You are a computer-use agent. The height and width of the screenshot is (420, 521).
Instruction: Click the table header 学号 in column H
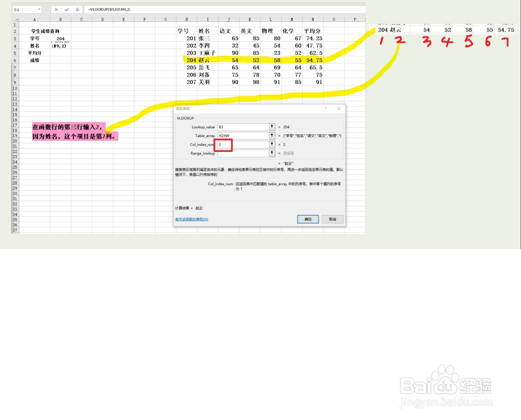click(x=187, y=31)
